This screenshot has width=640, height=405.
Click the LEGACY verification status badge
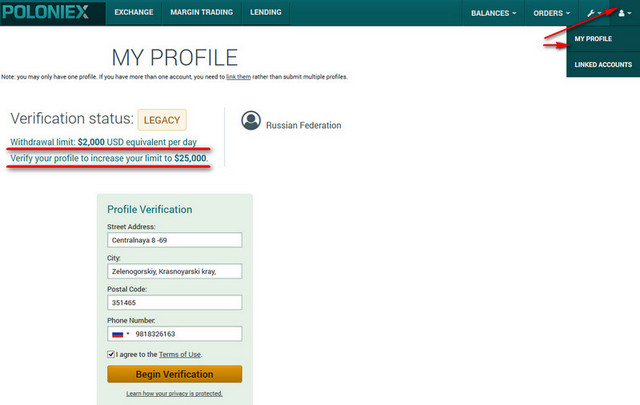point(162,120)
